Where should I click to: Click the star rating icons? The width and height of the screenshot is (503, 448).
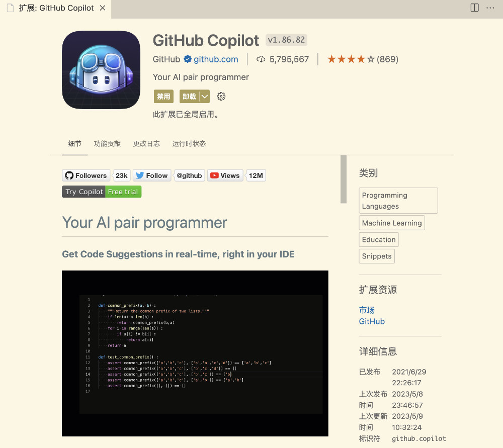pyautogui.click(x=351, y=59)
